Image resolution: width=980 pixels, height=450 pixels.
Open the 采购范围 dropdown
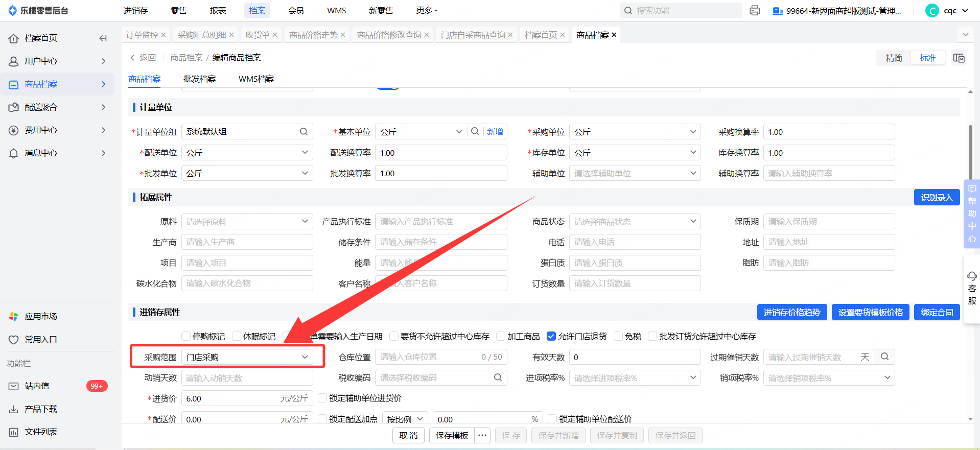coord(247,357)
